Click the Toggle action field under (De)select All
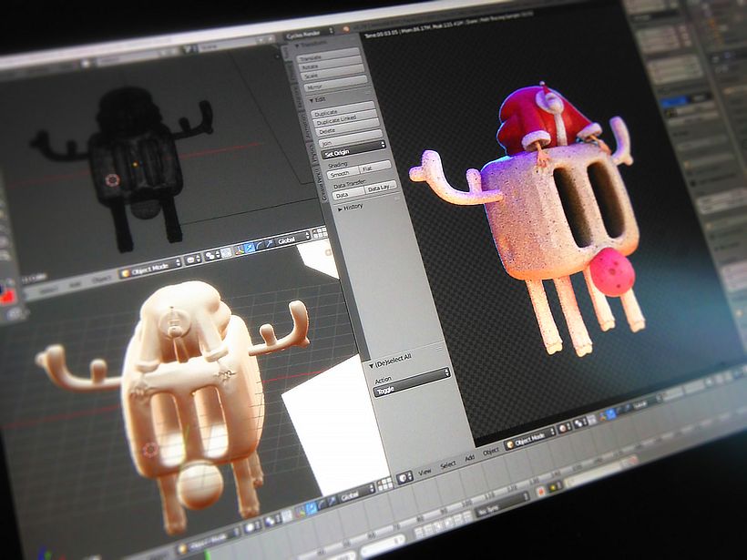The height and width of the screenshot is (560, 747). [x=412, y=385]
